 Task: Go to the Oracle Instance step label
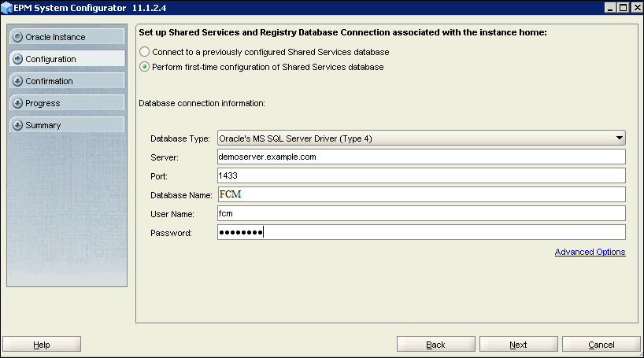55,37
